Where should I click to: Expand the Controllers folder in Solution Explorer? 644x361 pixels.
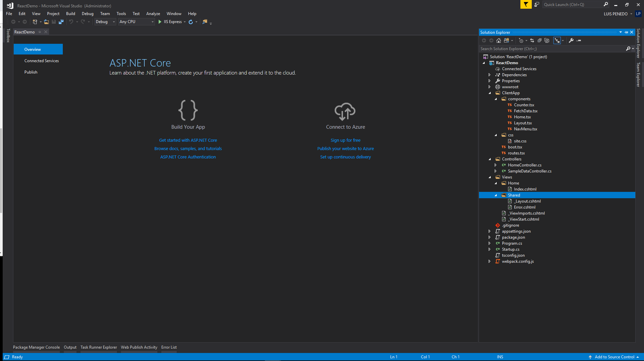tap(491, 159)
